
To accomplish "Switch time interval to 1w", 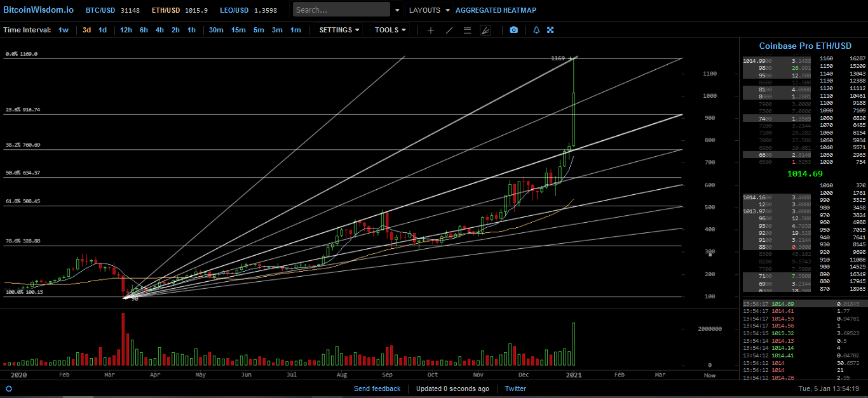I will click(x=64, y=30).
